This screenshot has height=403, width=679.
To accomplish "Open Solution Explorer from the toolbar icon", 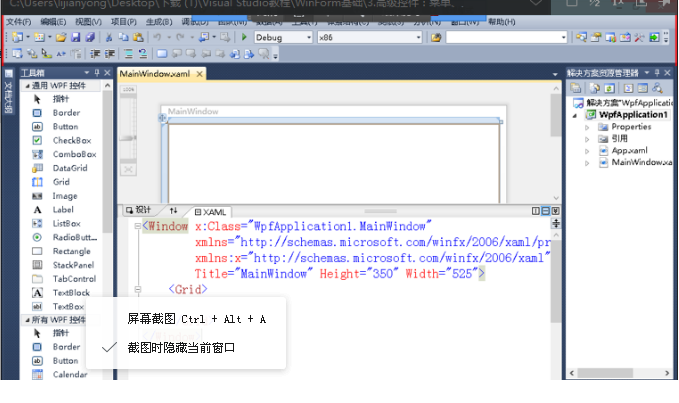I will (582, 38).
